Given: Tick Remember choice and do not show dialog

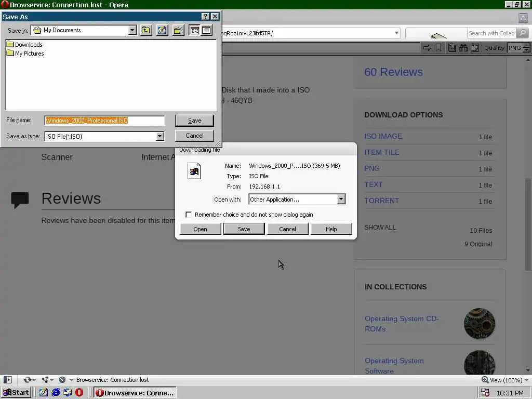Looking at the screenshot, I should pos(189,215).
